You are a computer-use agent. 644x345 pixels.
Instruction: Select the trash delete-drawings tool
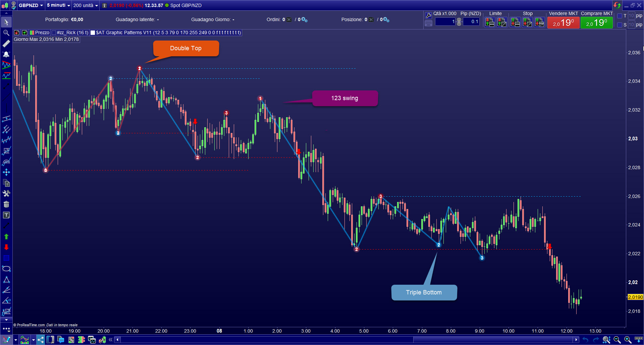pos(6,204)
